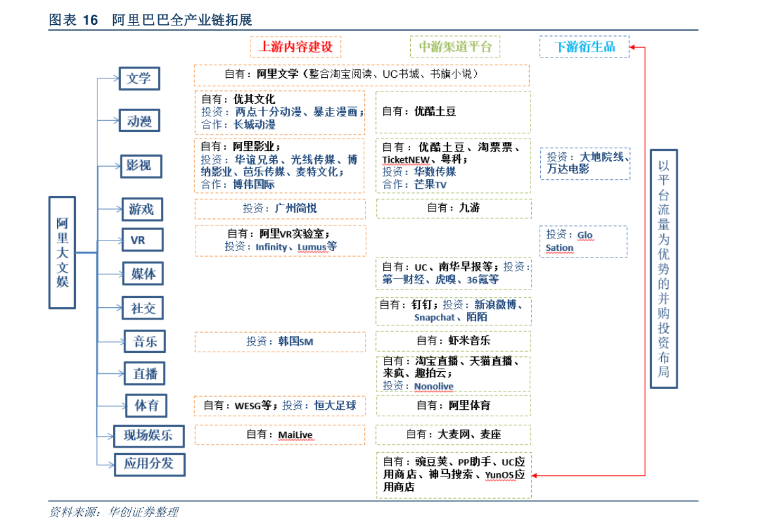Screen dimensions: 779x532
Task: Click the 社交 category box
Action: coord(143,307)
